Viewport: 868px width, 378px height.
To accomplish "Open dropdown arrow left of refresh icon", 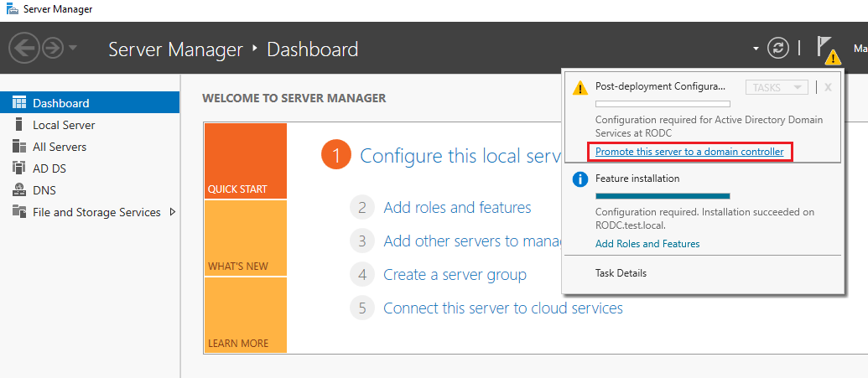I will point(756,49).
